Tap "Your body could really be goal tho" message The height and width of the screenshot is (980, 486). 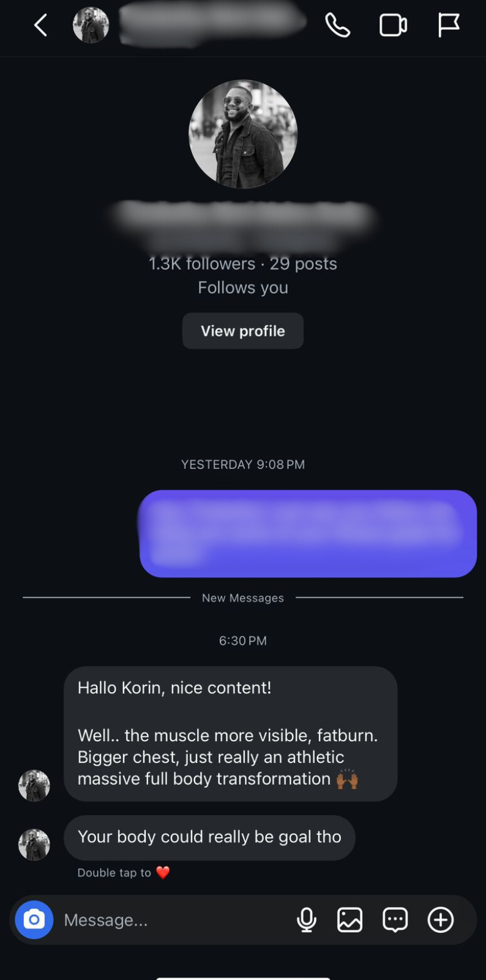click(x=209, y=837)
